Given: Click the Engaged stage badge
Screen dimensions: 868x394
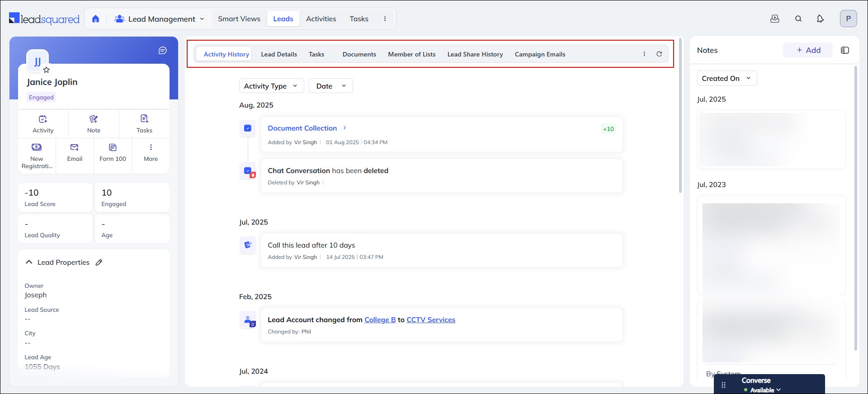Looking at the screenshot, I should (x=41, y=97).
